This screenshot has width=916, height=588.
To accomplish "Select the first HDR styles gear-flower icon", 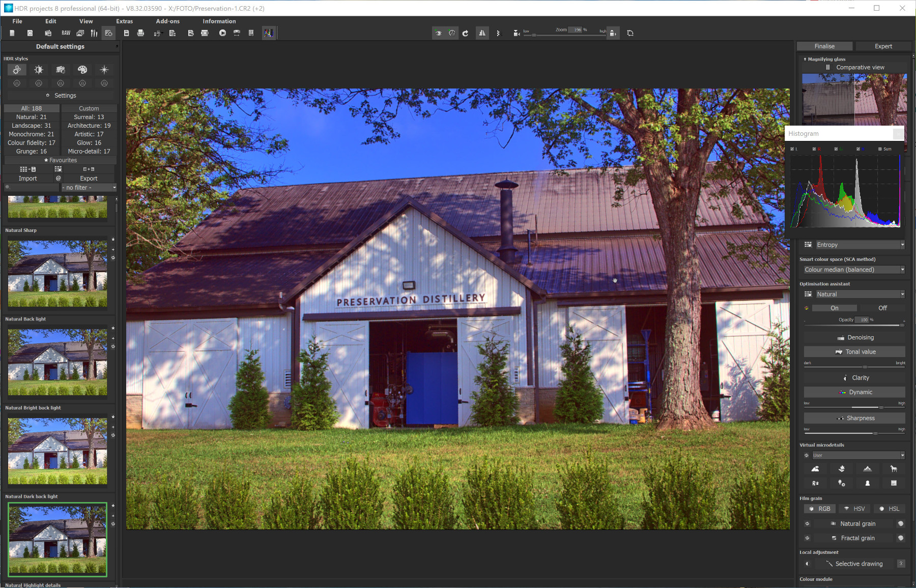I will [17, 70].
